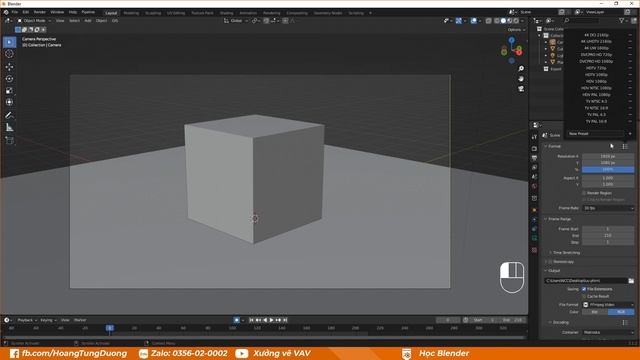Toggle X-ray viewport display
The width and height of the screenshot is (640, 360).
coord(489,20)
